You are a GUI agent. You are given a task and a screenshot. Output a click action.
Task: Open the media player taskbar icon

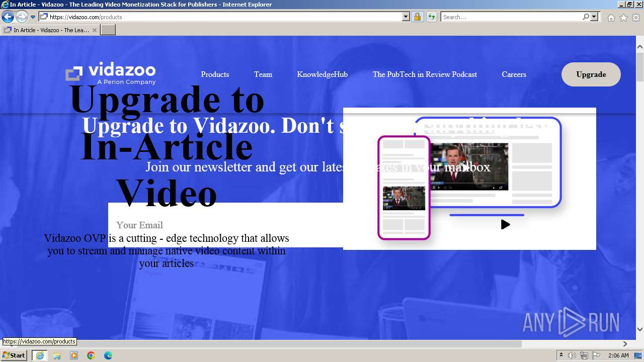click(x=74, y=355)
